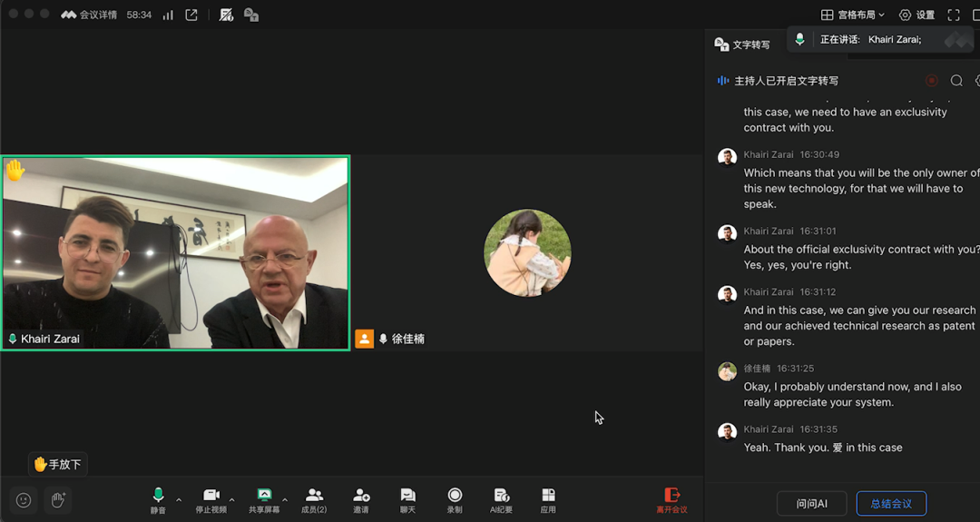The width and height of the screenshot is (980, 522).
Task: Start recording with 录制 icon
Action: 455,498
